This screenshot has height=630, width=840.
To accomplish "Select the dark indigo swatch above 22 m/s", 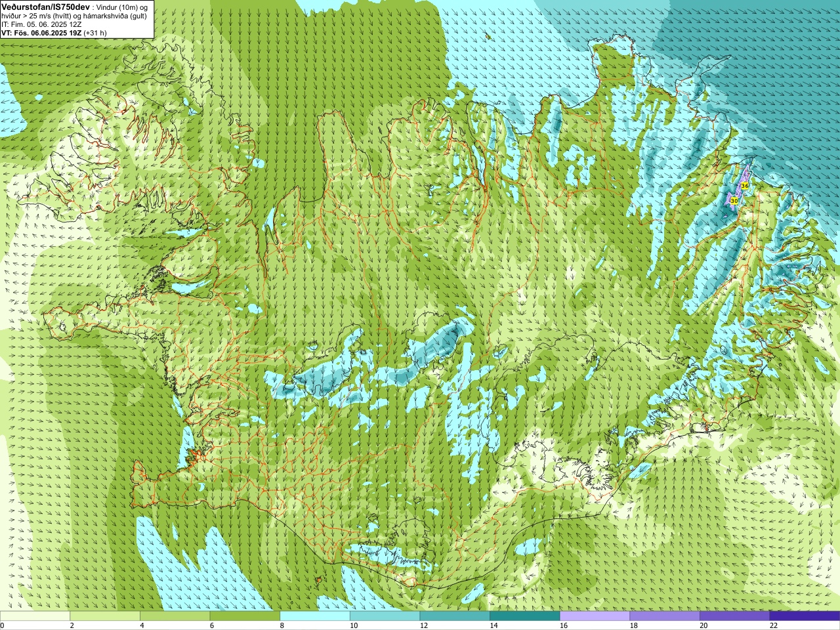I will (x=805, y=616).
